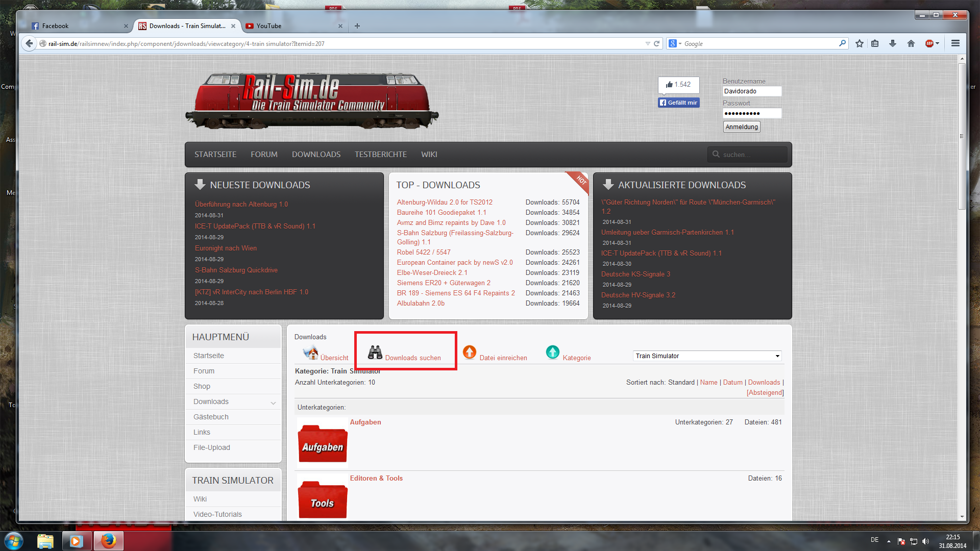Show hidden tray icons arrow
Viewport: 980px width, 551px height.
889,541
